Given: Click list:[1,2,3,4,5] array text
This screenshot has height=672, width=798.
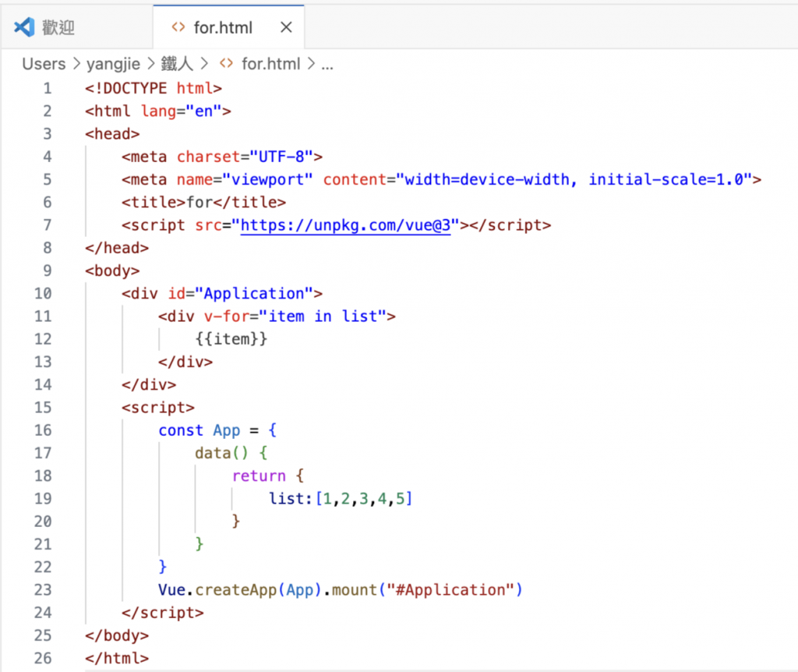Looking at the screenshot, I should (341, 499).
